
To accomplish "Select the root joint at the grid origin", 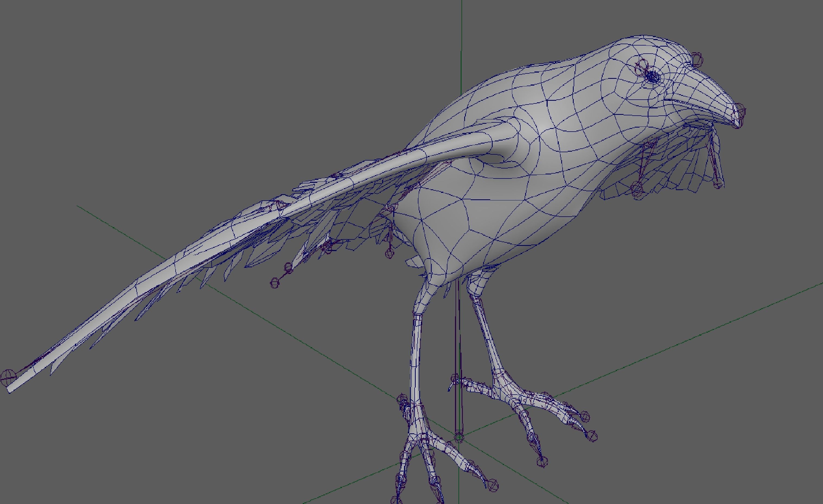I will coord(459,438).
